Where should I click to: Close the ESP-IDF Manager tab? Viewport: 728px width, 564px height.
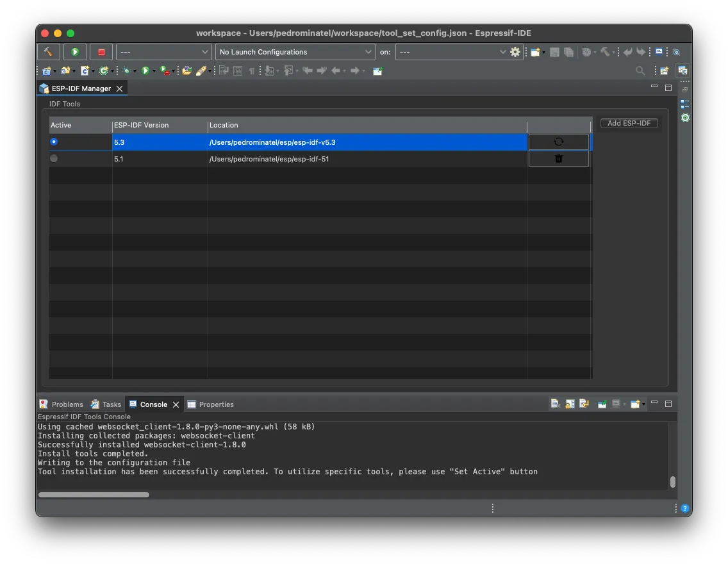click(x=119, y=88)
